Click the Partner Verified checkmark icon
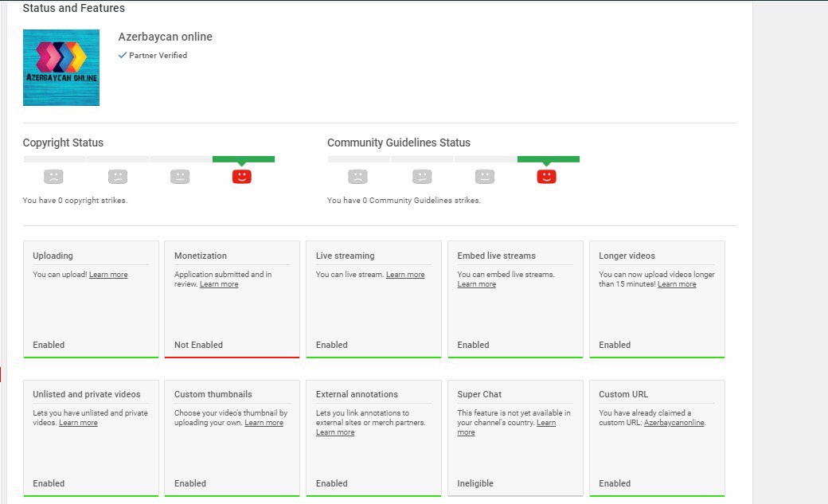This screenshot has height=504, width=828. (x=123, y=55)
